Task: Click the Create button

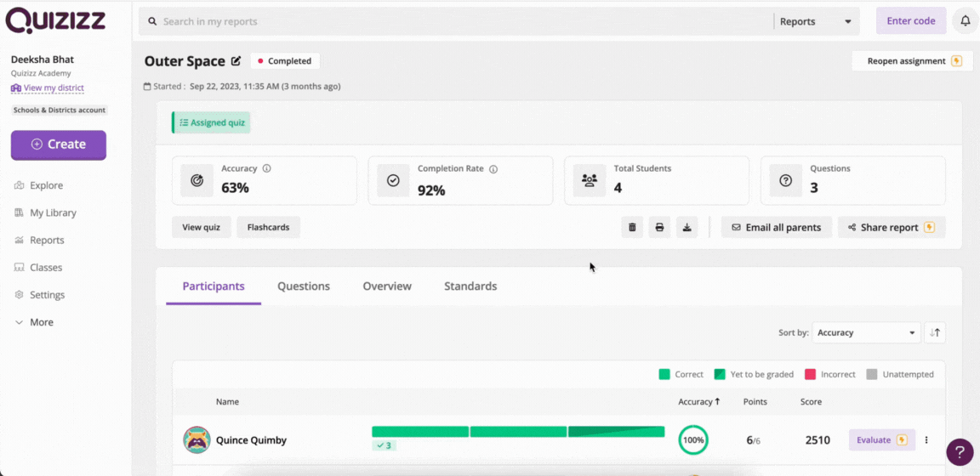Action: tap(59, 144)
